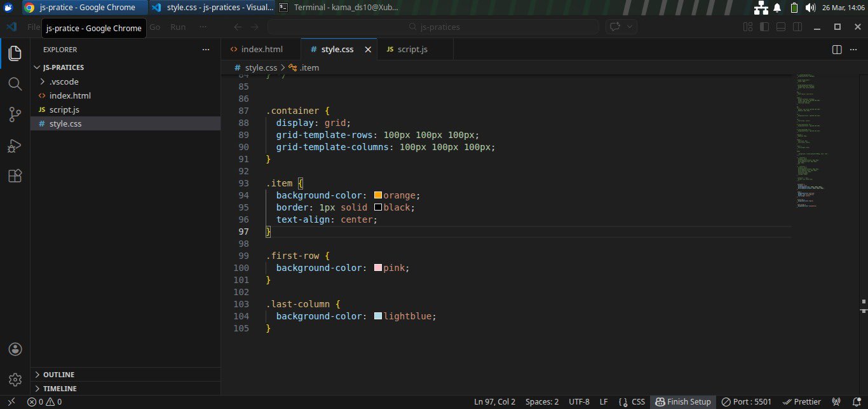Open the remote window status bar icon
This screenshot has height=409, width=868.
11,402
